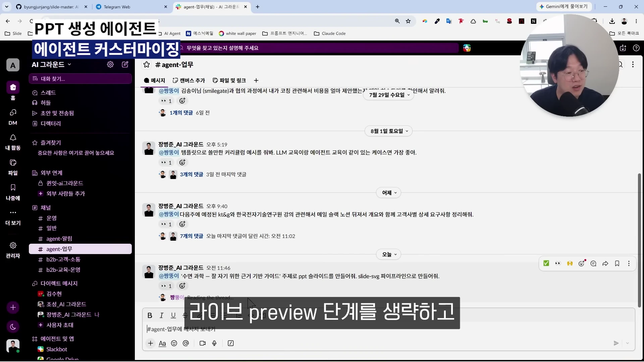Click the attach plus icon in composer
644x362 pixels.
[151, 343]
